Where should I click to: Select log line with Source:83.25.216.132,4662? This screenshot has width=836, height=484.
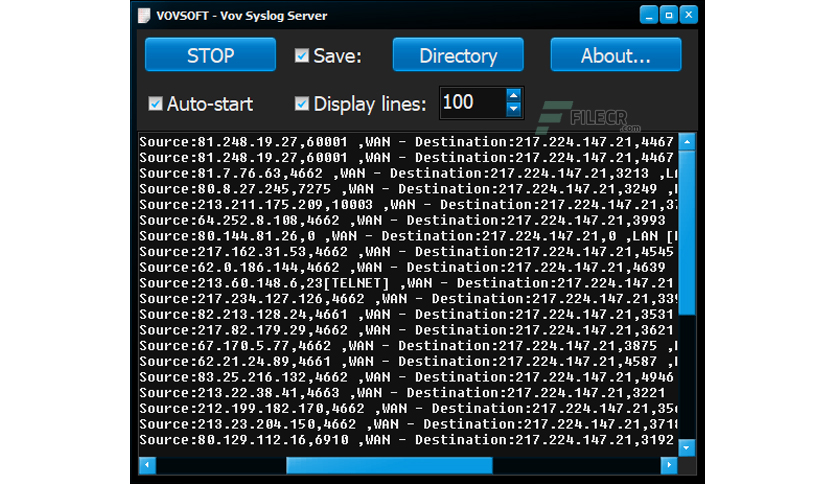click(x=408, y=377)
